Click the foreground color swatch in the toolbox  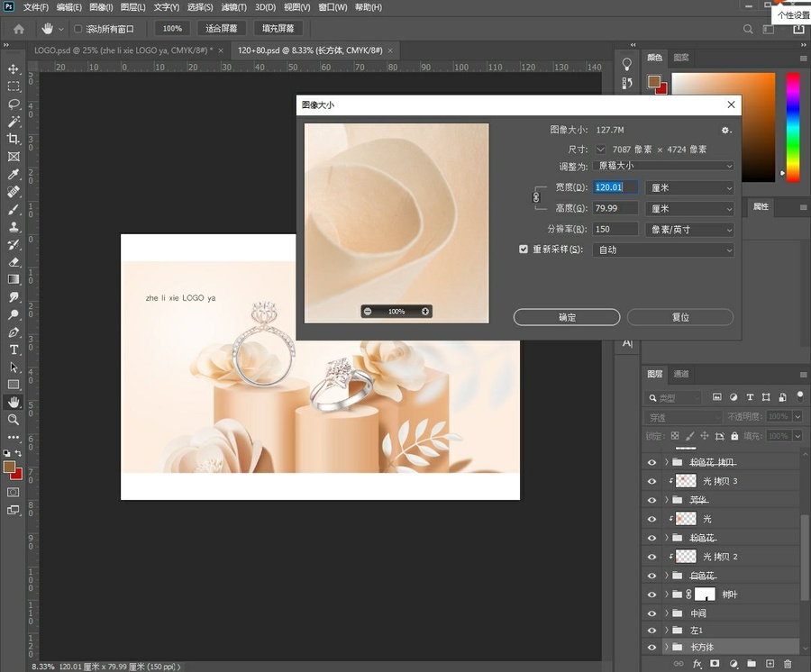click(9, 468)
